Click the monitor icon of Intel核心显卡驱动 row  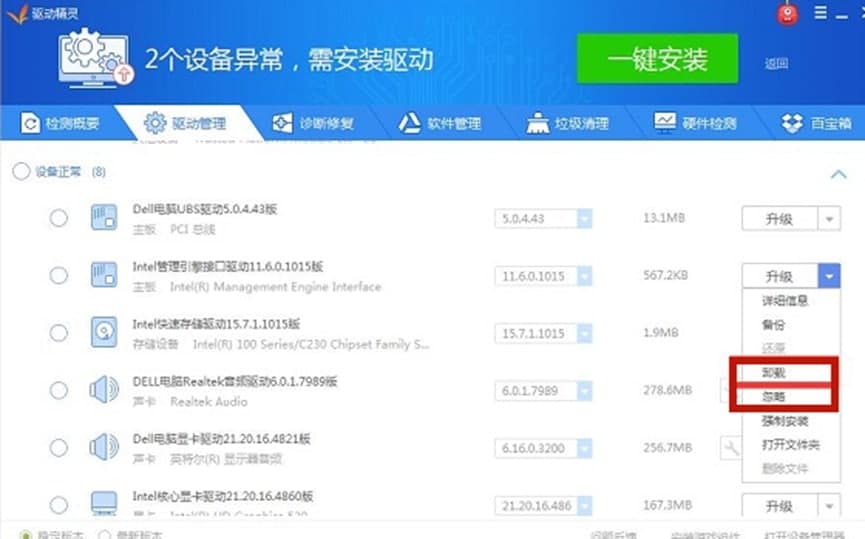pyautogui.click(x=104, y=503)
